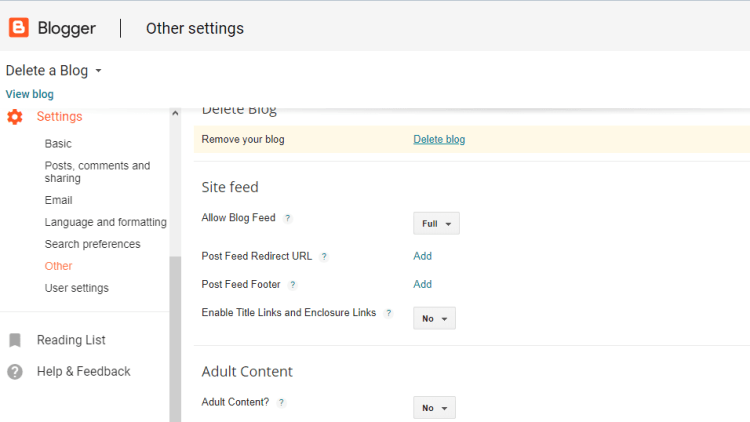750x422 pixels.
Task: Click the Blogger logo icon
Action: (x=18, y=28)
